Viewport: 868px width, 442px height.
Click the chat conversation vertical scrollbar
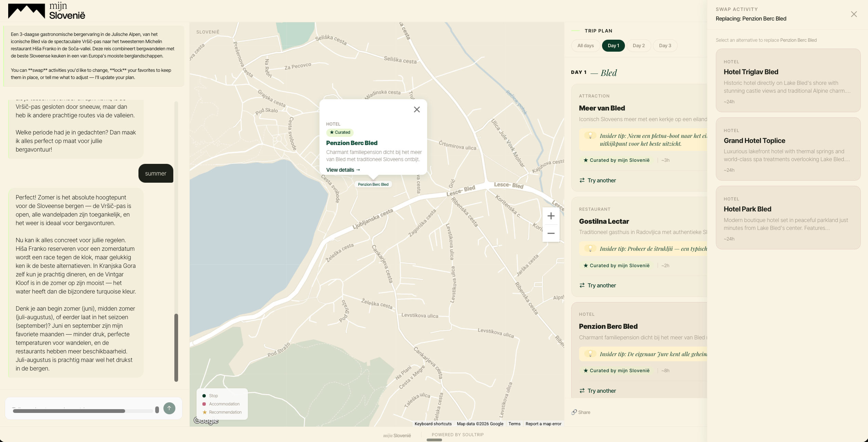pyautogui.click(x=176, y=347)
